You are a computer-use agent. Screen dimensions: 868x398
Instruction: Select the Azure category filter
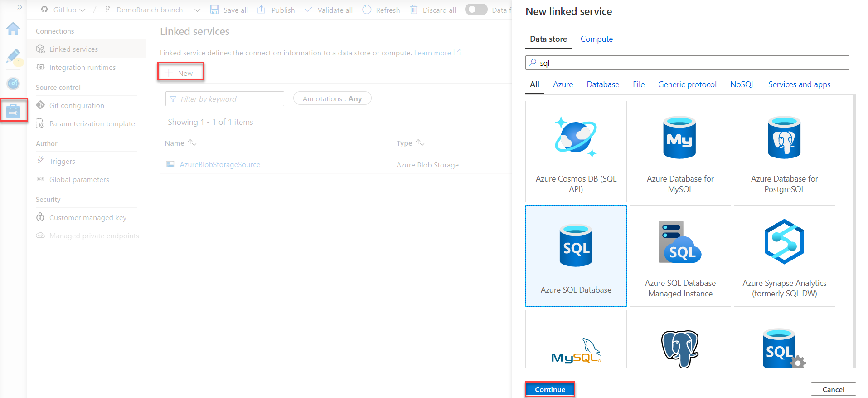click(563, 84)
